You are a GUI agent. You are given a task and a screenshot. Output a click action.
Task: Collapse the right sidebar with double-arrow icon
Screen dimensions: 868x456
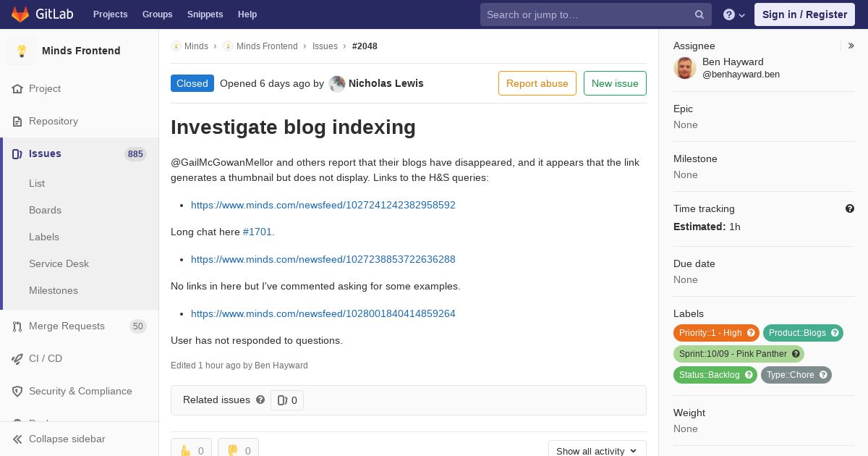(851, 46)
